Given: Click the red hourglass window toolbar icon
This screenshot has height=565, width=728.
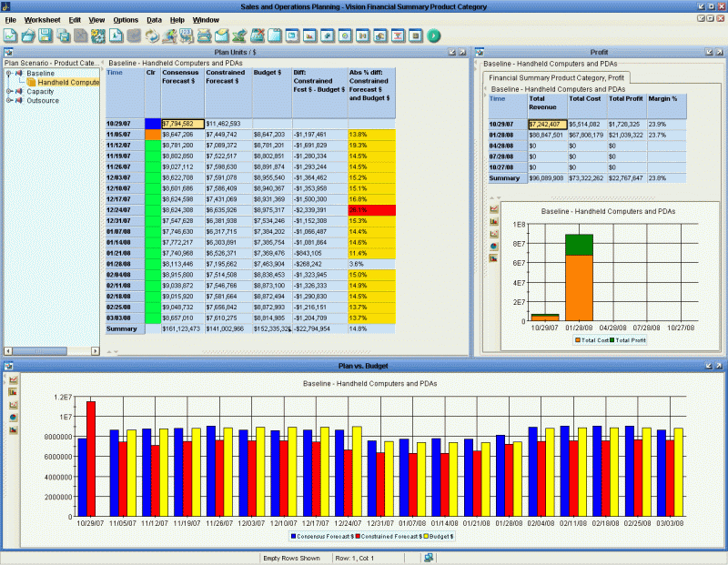Looking at the screenshot, I should point(398,35).
